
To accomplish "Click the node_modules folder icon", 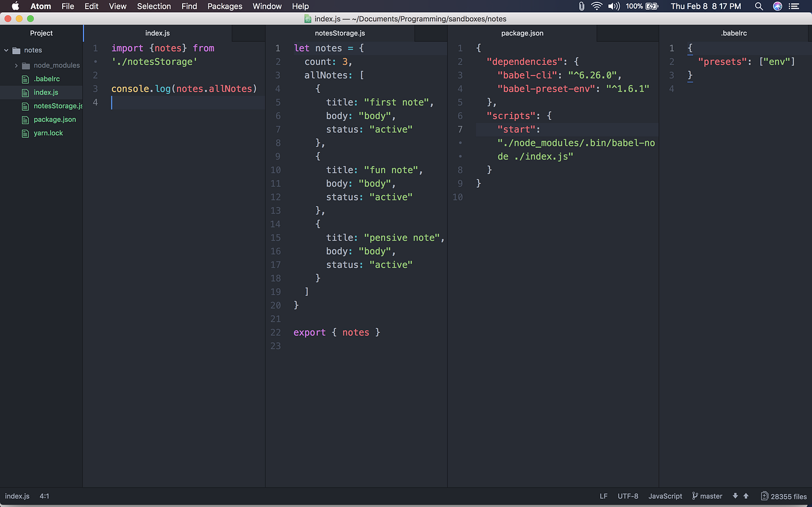I will (25, 65).
